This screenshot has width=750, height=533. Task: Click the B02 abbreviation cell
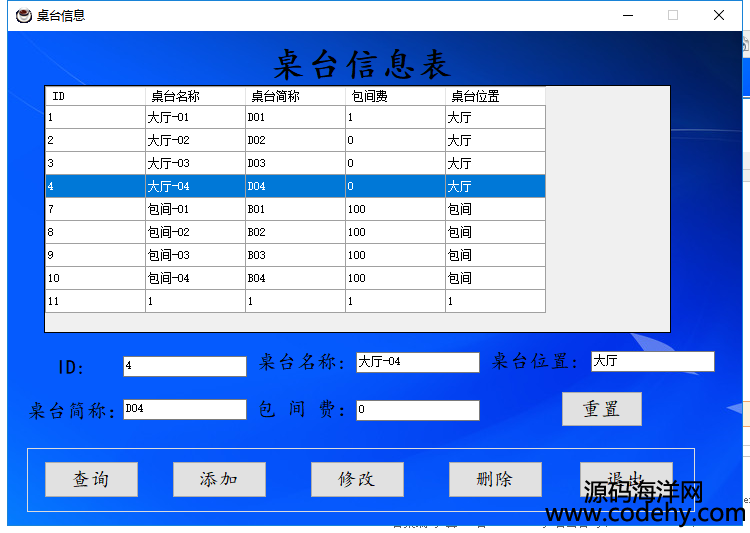click(x=295, y=232)
